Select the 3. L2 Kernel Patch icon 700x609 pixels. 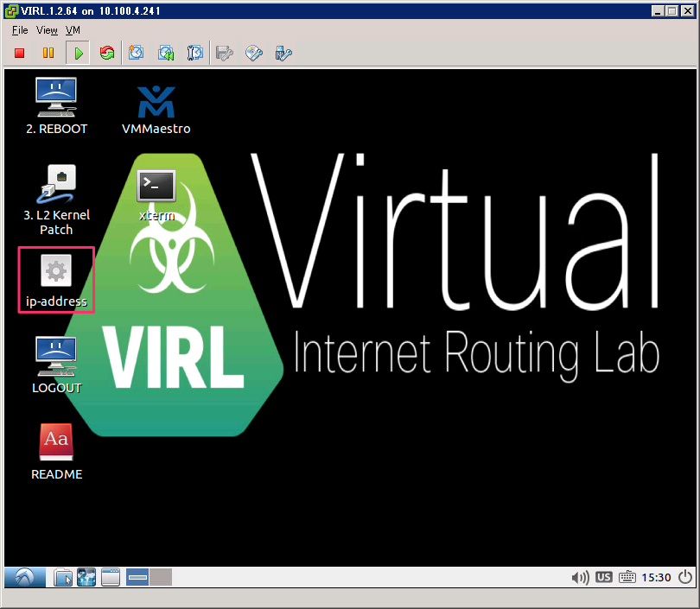click(x=56, y=200)
